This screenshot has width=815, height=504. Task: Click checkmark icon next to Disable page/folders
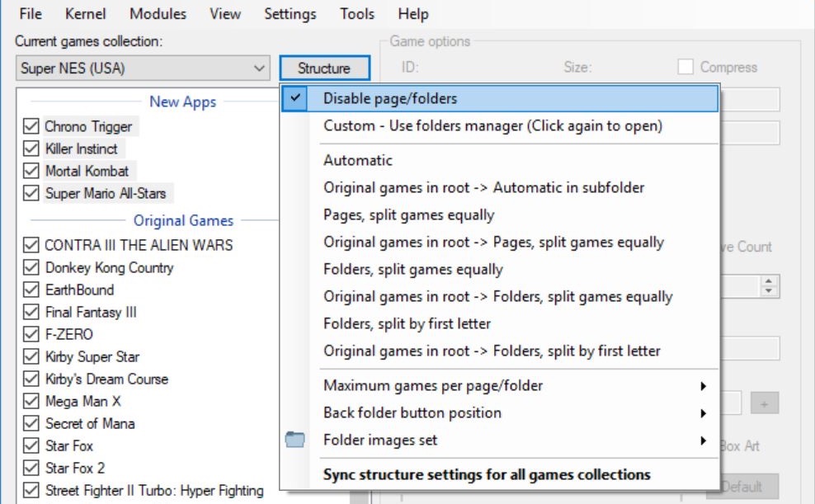294,97
